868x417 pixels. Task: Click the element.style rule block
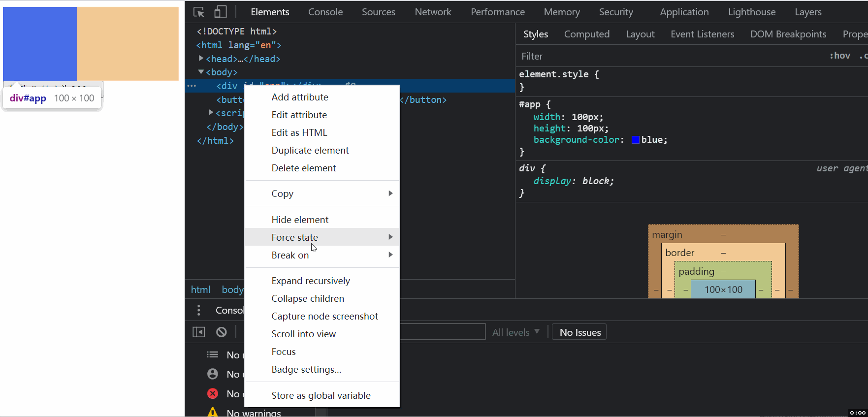(x=692, y=81)
